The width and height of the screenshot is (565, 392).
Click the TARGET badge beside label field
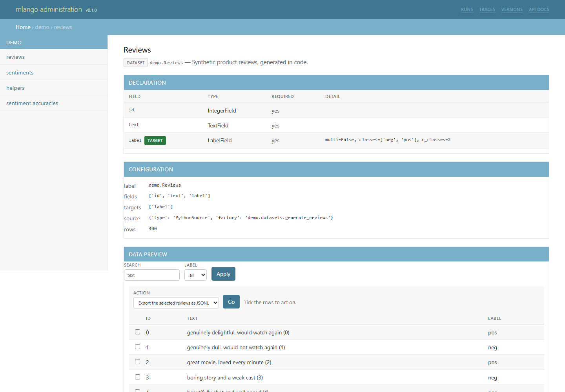[155, 140]
